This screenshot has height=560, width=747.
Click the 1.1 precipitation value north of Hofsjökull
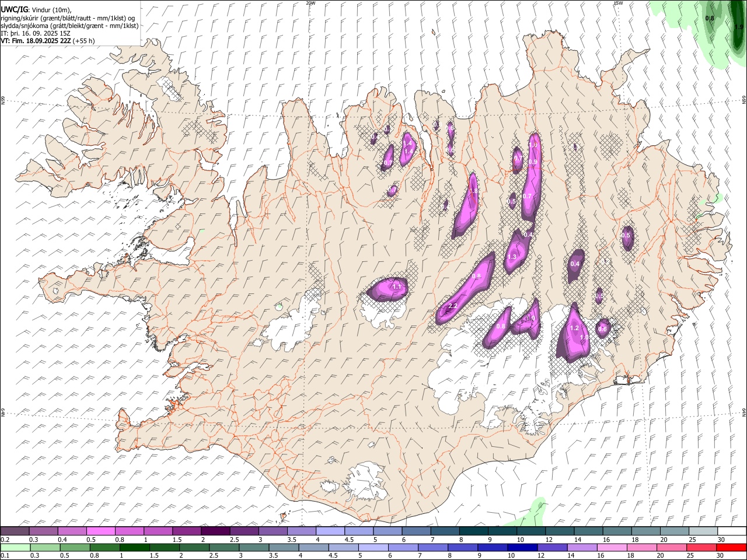[397, 287]
